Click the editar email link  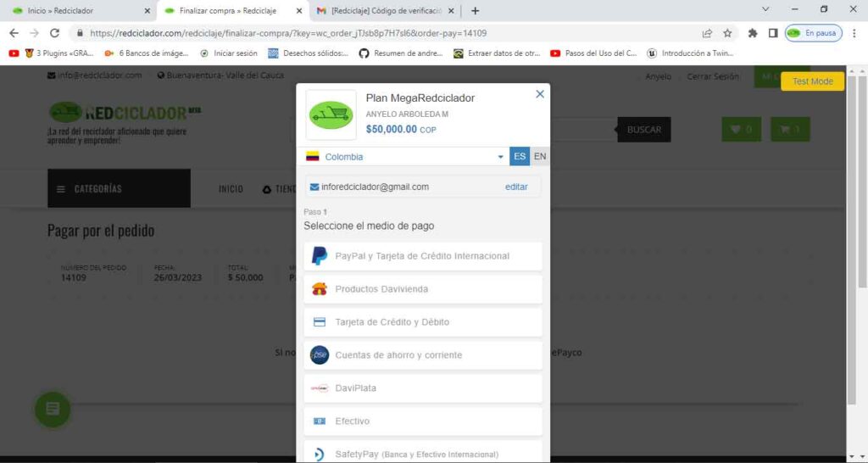pyautogui.click(x=516, y=187)
